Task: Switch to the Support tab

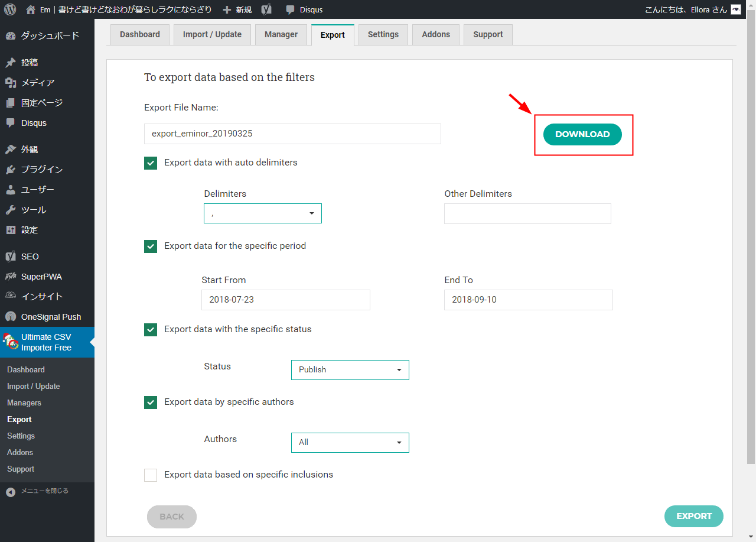Action: coord(488,34)
